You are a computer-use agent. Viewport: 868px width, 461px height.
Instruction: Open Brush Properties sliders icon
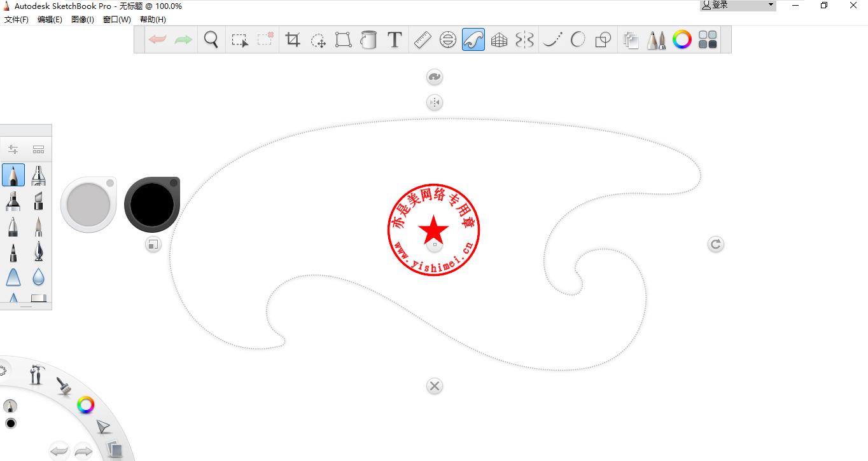tap(13, 149)
